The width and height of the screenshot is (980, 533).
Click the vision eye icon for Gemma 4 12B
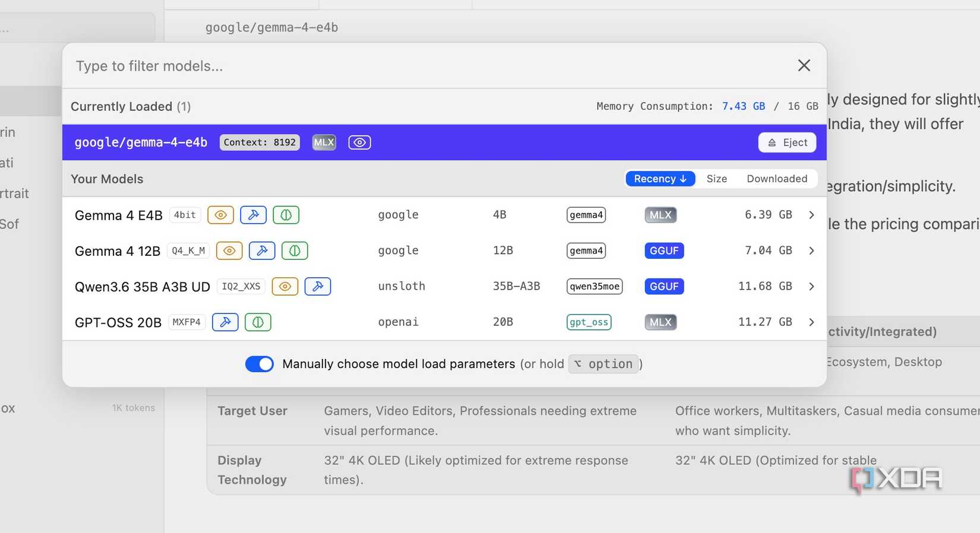[x=229, y=250]
